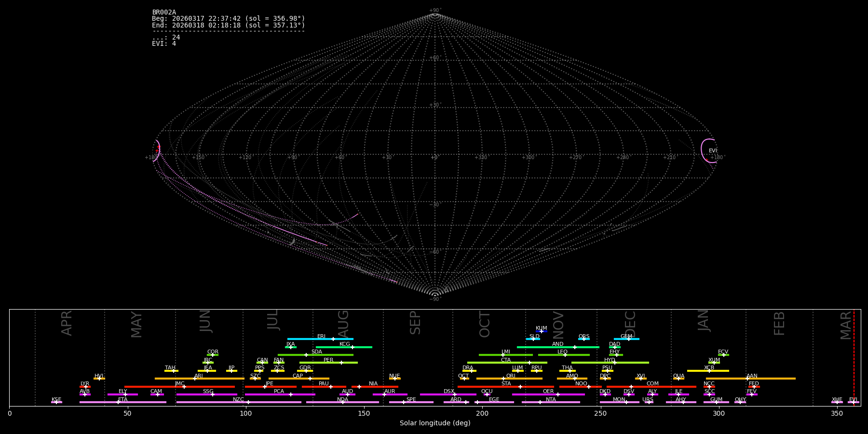
Task: Select the SPE shower label
Action: [x=411, y=399]
